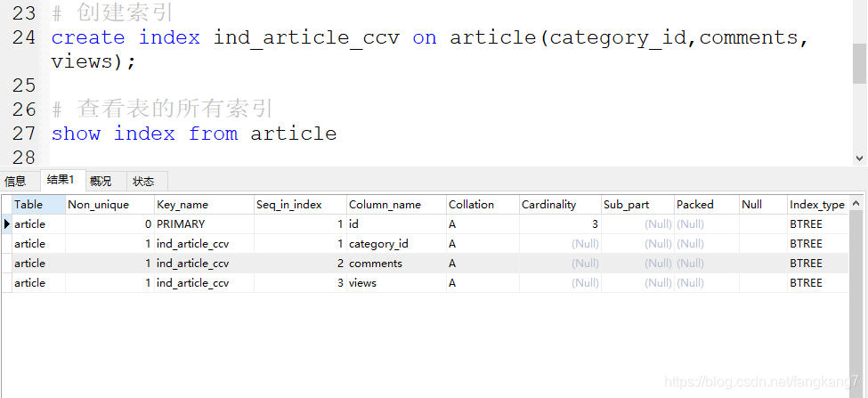Click the Sub_part Null cell in category_id row
Screen dimensions: 868x398
point(637,244)
